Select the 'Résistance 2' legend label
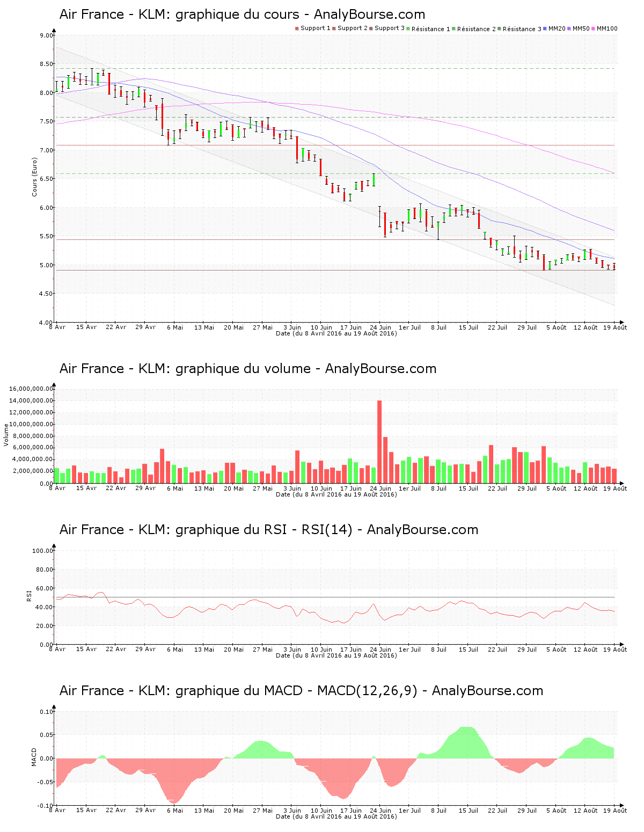The height and width of the screenshot is (832, 644). tap(477, 29)
